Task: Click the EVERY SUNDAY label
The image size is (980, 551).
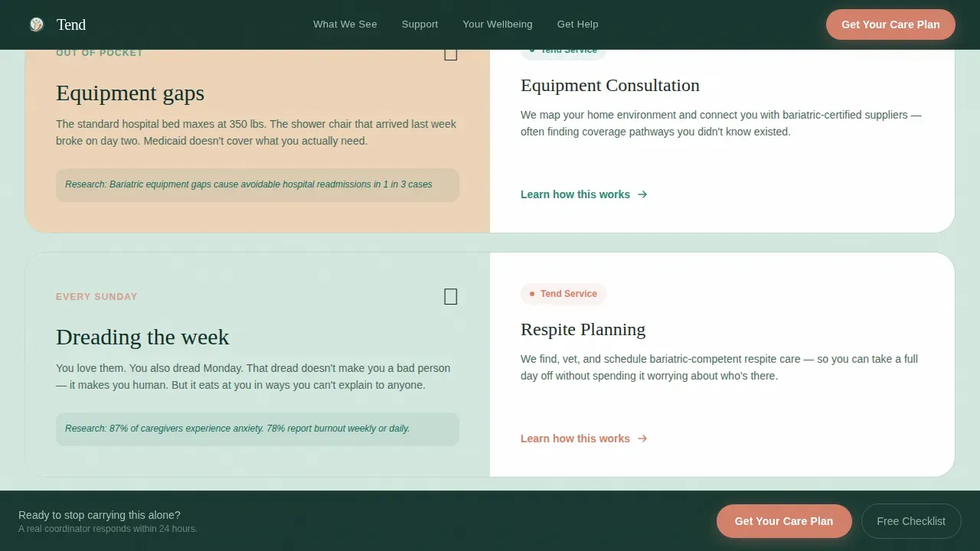Action: pos(96,297)
